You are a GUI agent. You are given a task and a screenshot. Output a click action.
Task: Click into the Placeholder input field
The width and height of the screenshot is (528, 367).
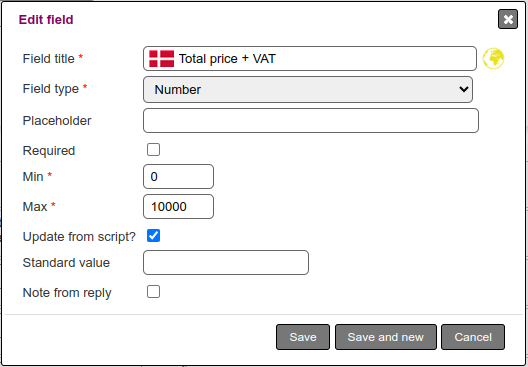311,121
